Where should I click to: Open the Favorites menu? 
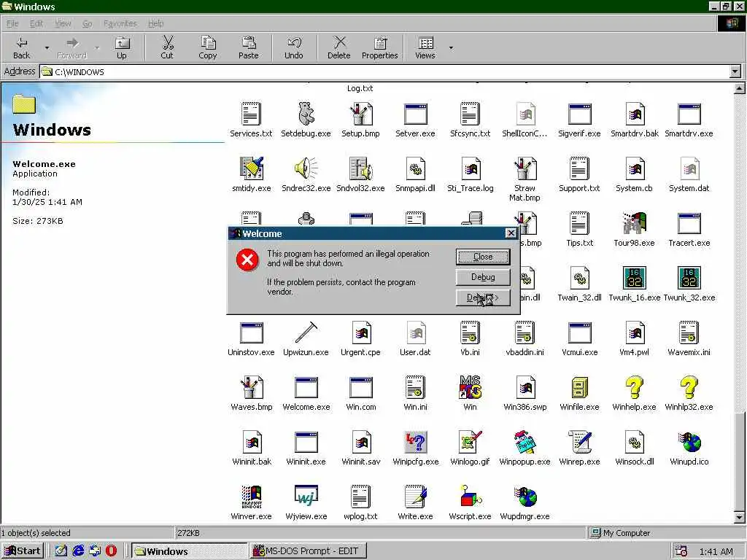point(120,23)
